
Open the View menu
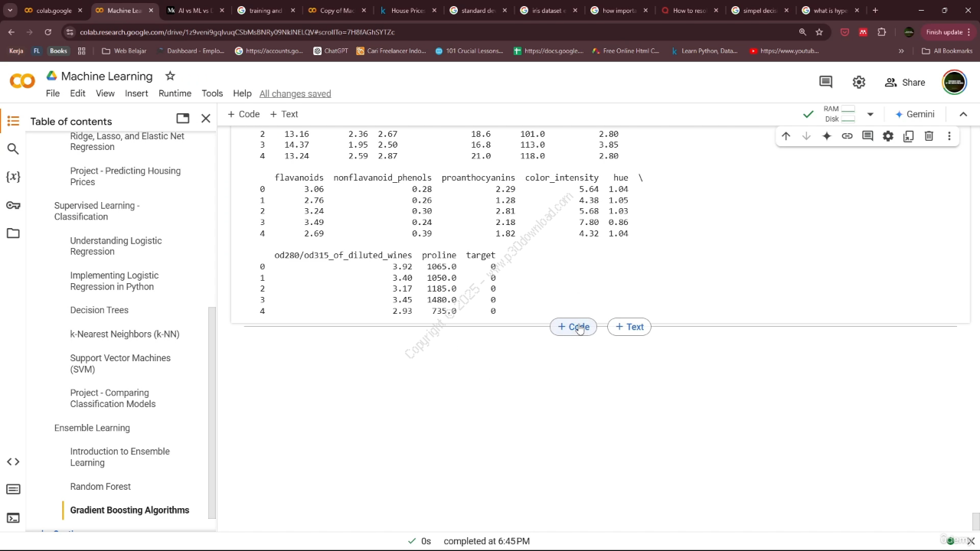click(105, 93)
